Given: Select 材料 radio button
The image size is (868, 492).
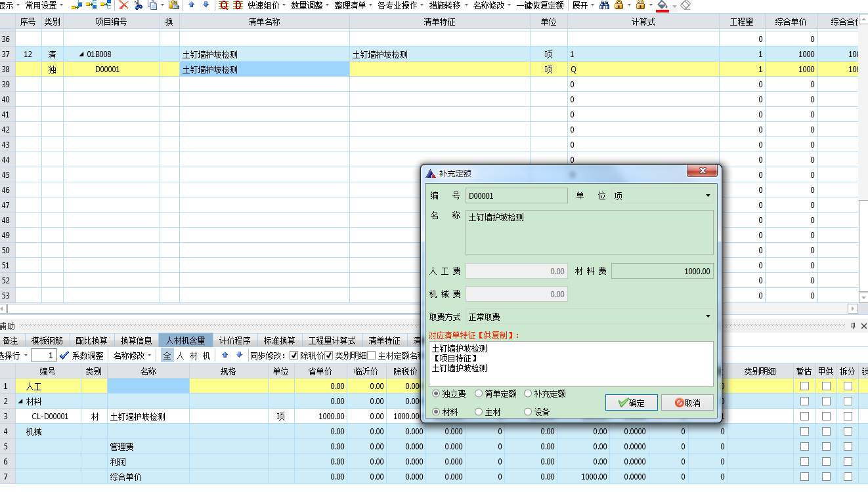Looking at the screenshot, I should 437,412.
